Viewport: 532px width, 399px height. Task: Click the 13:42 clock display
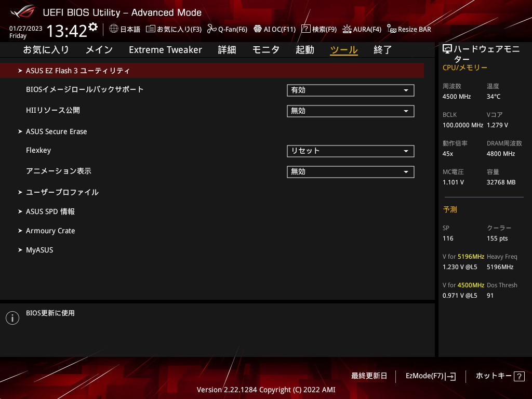tap(67, 31)
